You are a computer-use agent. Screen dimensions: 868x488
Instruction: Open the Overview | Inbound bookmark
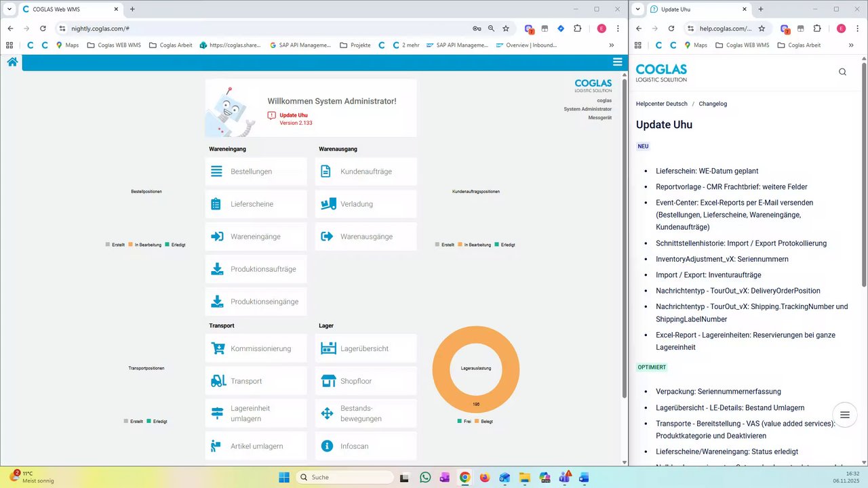[x=527, y=45]
